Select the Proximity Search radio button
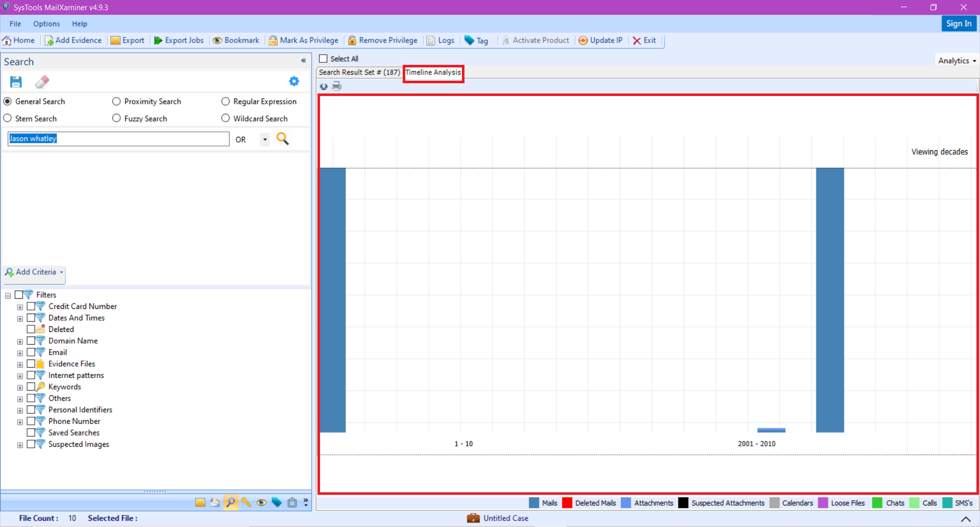980x527 pixels. tap(116, 101)
